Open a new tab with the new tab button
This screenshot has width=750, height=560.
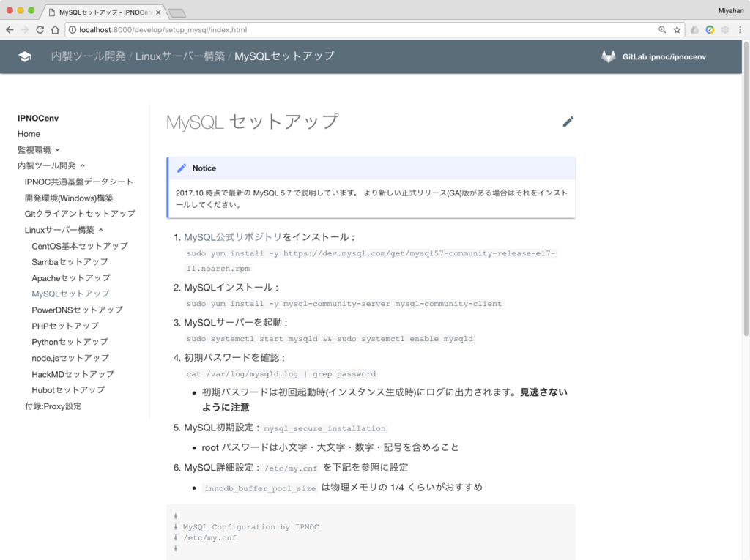tap(177, 12)
